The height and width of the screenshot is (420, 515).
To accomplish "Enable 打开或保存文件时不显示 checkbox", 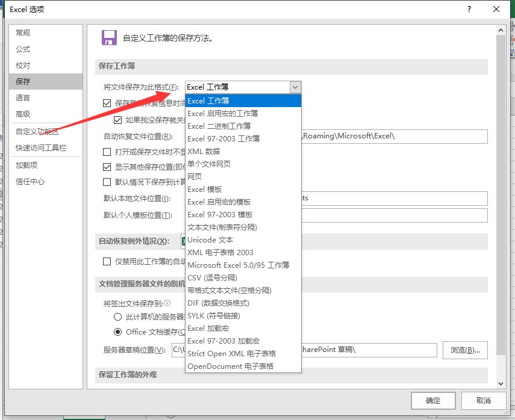I will (107, 152).
